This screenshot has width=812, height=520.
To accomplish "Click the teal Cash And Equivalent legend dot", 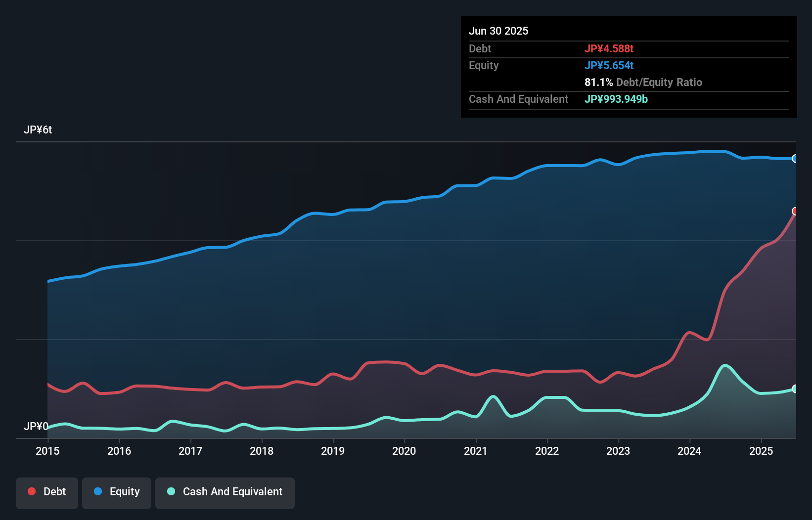I will (170, 491).
